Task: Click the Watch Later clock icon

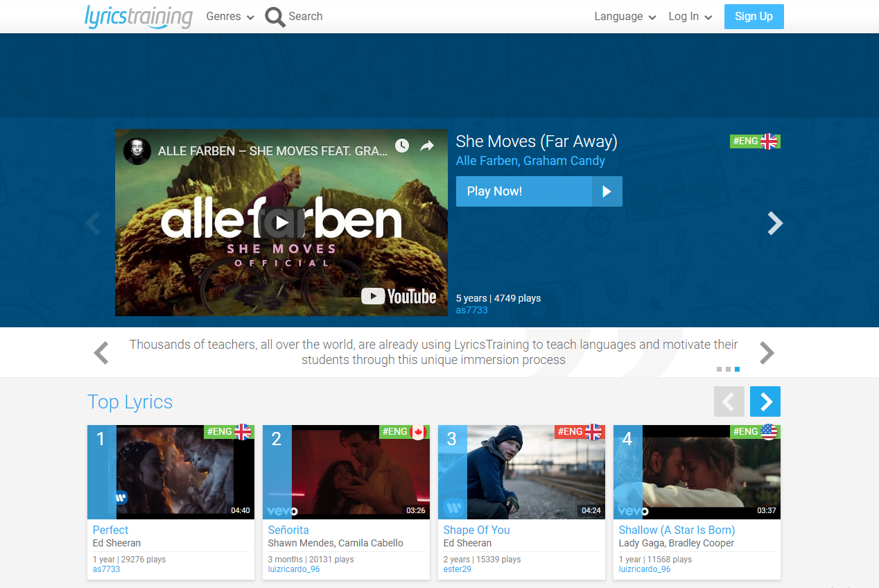Action: (x=402, y=146)
